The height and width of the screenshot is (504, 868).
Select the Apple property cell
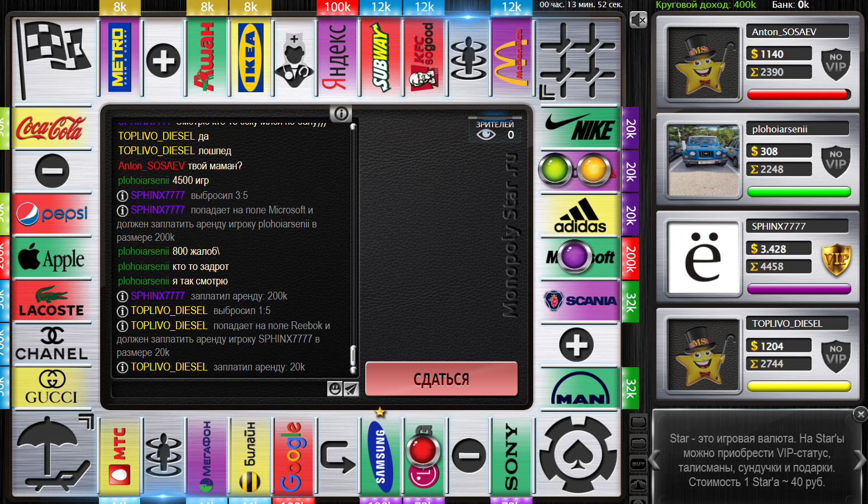(52, 258)
